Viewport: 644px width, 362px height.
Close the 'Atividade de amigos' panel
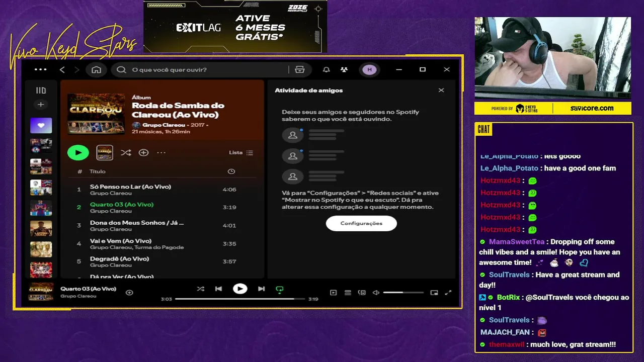[x=441, y=90]
